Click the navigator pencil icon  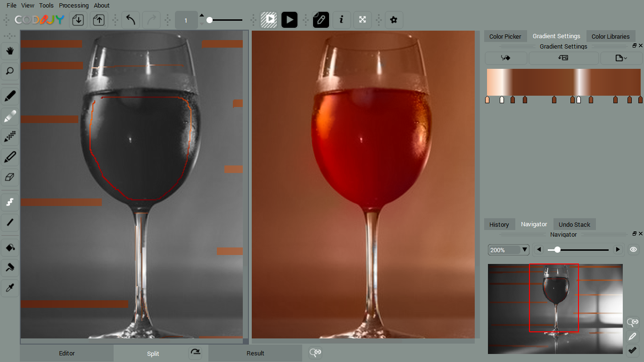tap(633, 337)
